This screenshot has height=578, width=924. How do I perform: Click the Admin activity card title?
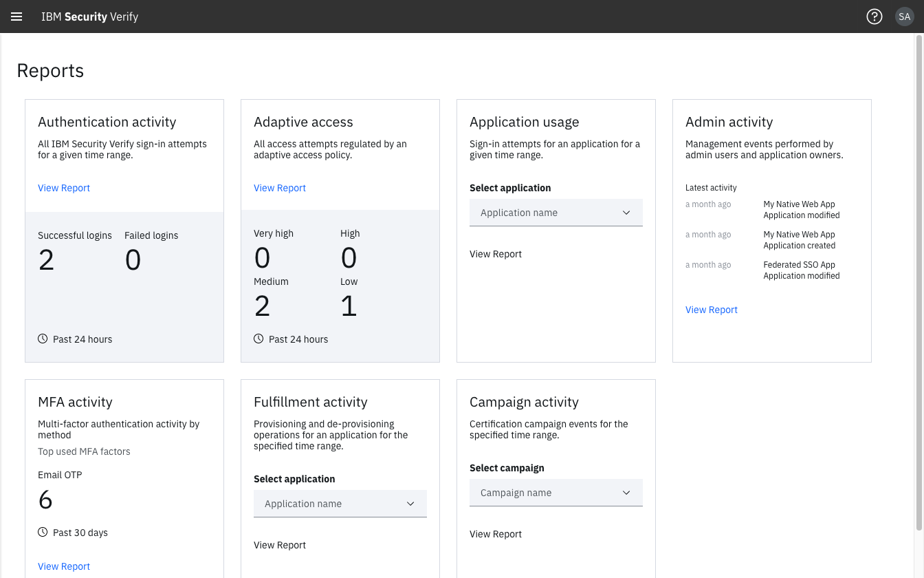[x=729, y=122]
